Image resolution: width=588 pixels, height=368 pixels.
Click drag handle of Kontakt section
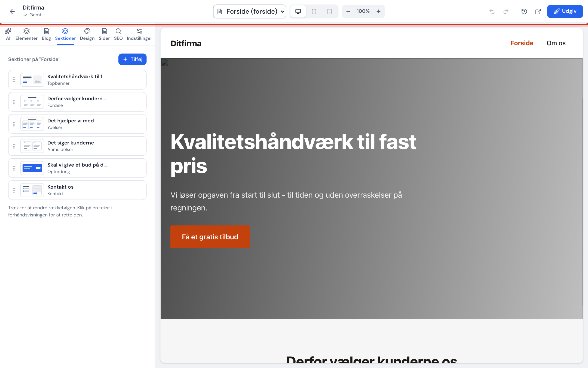(x=14, y=190)
